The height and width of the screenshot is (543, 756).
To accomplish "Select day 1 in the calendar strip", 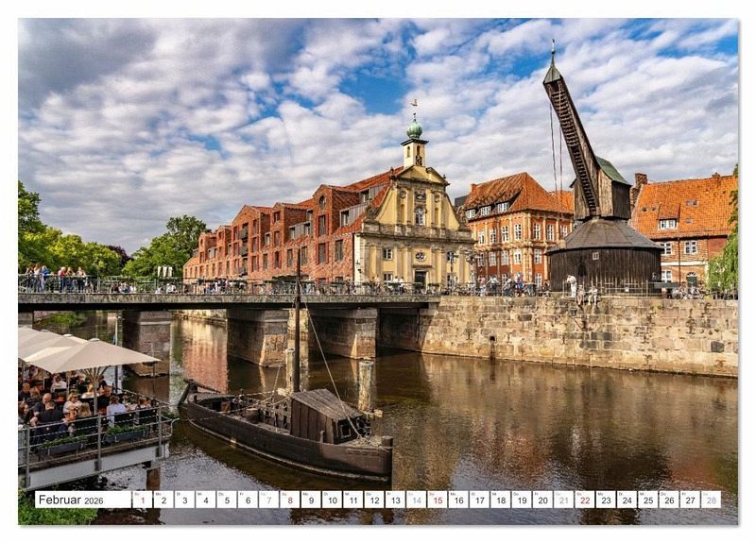I will 143,500.
